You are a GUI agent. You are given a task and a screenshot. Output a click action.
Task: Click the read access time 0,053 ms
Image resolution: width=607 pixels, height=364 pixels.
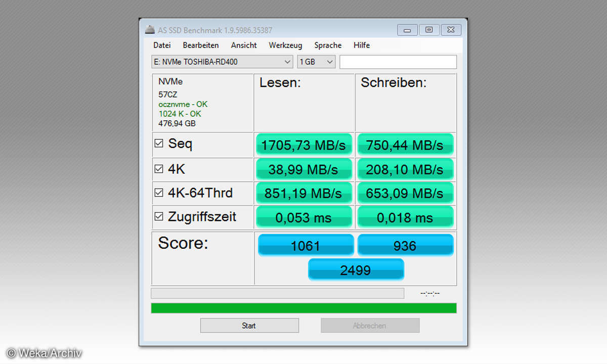pos(304,217)
